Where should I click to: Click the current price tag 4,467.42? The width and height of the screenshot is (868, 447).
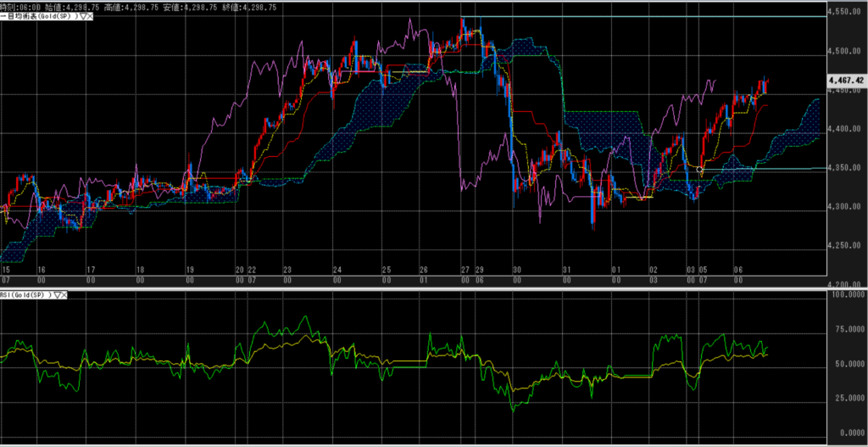(x=848, y=81)
